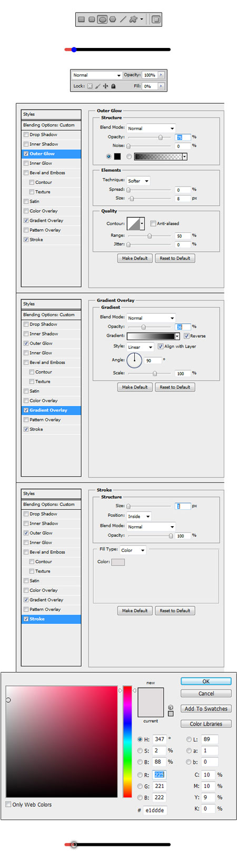This screenshot has height=868, width=237.
Task: Open the layer Fill 0% flyout arrow
Action: (161, 86)
